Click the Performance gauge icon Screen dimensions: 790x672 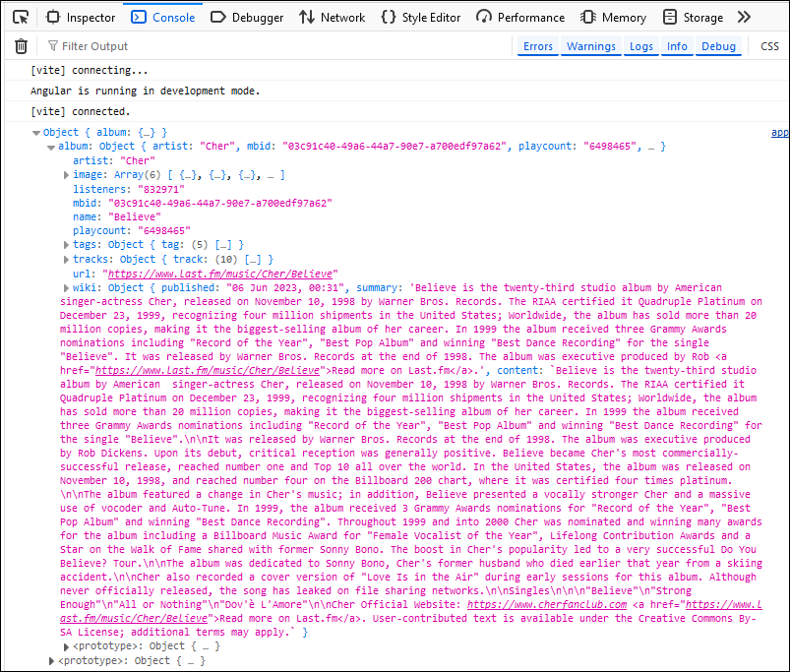coord(484,17)
